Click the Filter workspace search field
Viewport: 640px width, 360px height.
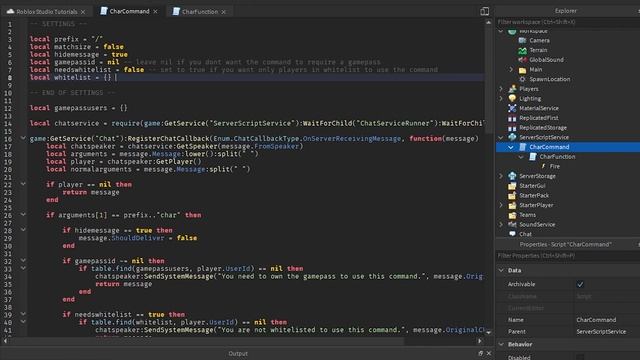tap(568, 22)
